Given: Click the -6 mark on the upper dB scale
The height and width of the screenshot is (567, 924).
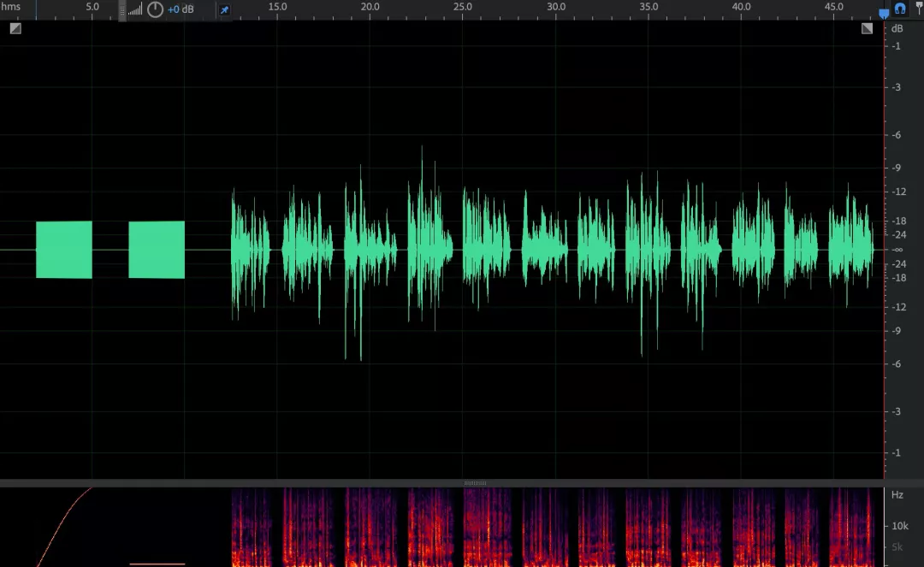Looking at the screenshot, I should pyautogui.click(x=897, y=135).
